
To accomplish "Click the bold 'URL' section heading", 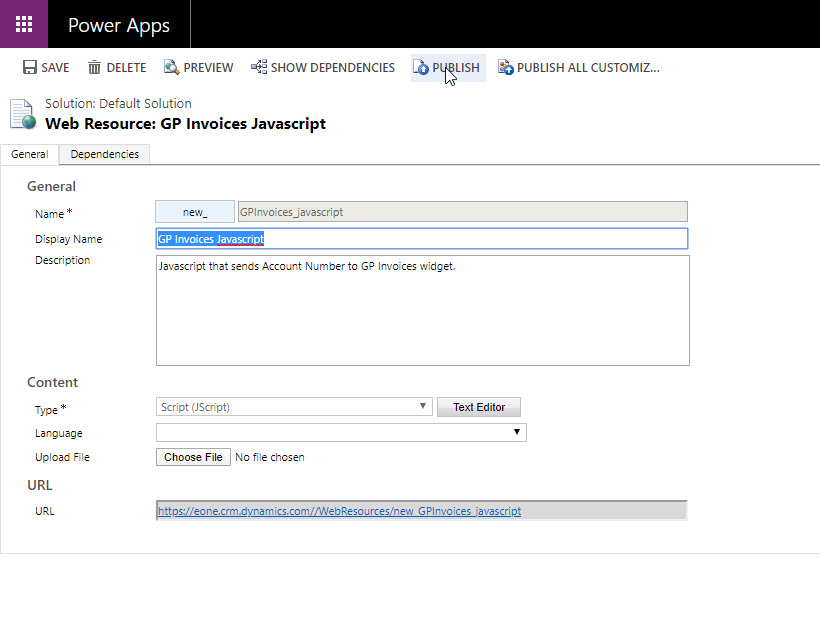I will tap(40, 485).
